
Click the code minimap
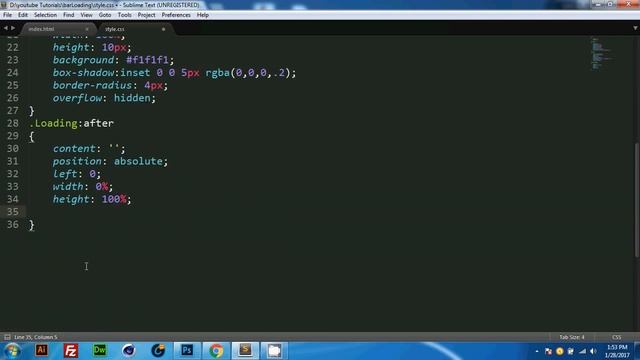tap(602, 54)
